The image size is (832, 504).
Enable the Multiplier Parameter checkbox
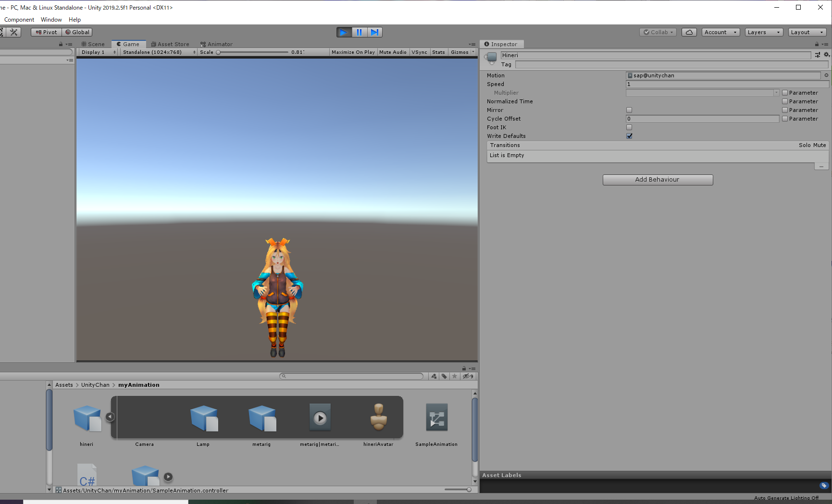click(785, 93)
